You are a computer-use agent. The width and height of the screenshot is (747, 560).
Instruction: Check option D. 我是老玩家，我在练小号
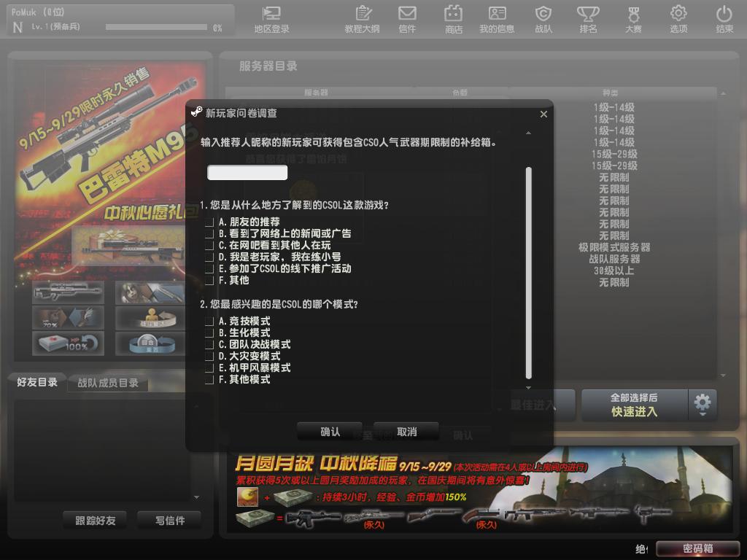point(209,257)
